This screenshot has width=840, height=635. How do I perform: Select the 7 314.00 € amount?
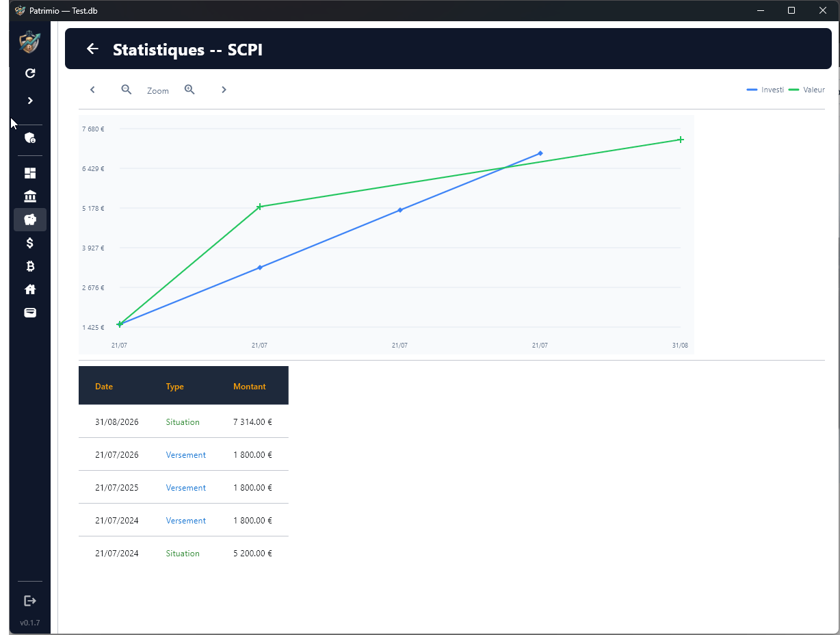[252, 422]
